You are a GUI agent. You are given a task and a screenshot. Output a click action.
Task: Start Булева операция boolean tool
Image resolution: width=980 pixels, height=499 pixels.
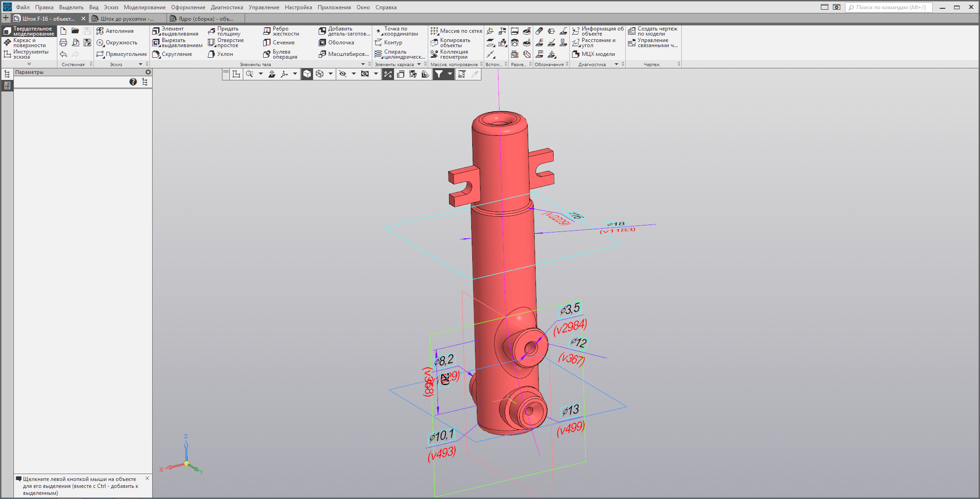coord(280,54)
